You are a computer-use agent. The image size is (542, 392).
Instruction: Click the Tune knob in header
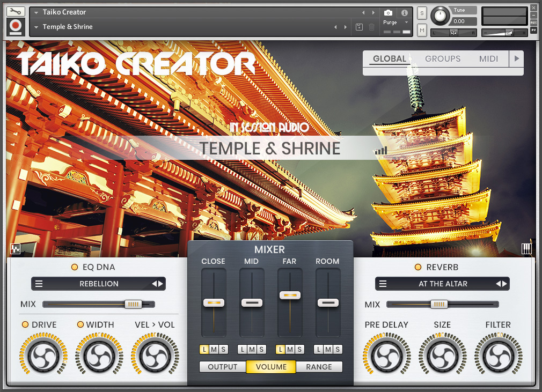pos(440,16)
